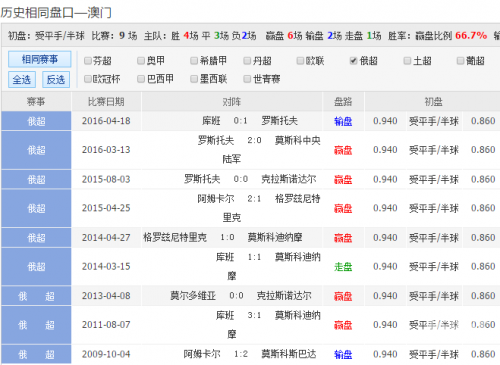Screen dimensions: 500x365
Task: Click team name 格罗兹尼特里克 in 2014-04-27 row
Action: tap(175, 237)
